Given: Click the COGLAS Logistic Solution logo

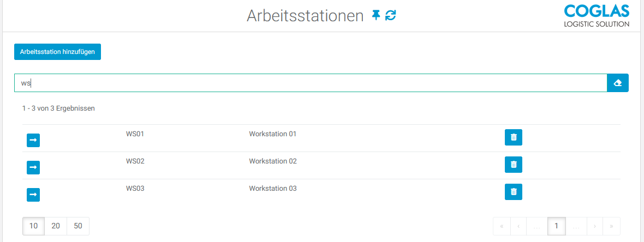Looking at the screenshot, I should pos(596,16).
